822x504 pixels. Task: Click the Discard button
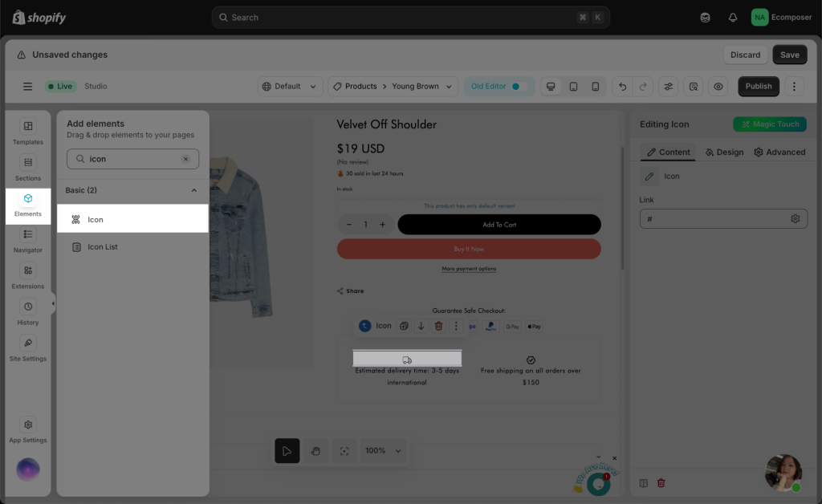click(745, 55)
